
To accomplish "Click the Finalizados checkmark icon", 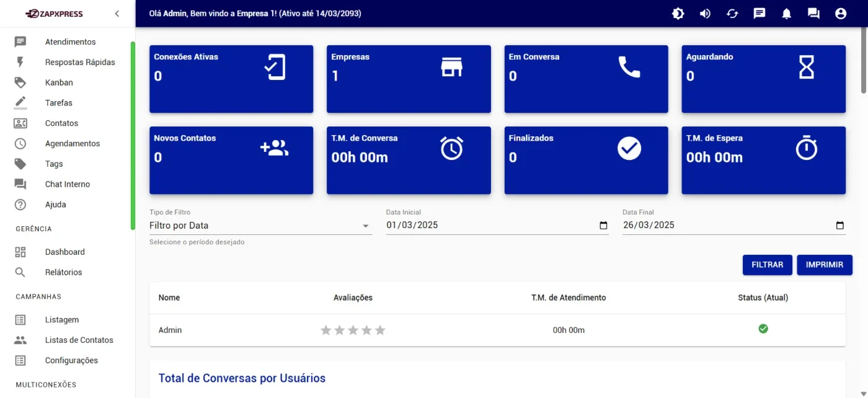I will point(629,148).
